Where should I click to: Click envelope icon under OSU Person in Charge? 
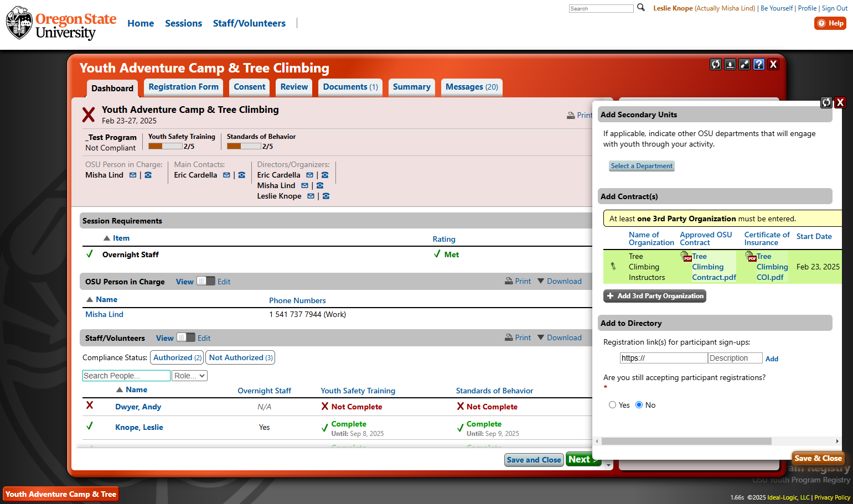coord(133,175)
